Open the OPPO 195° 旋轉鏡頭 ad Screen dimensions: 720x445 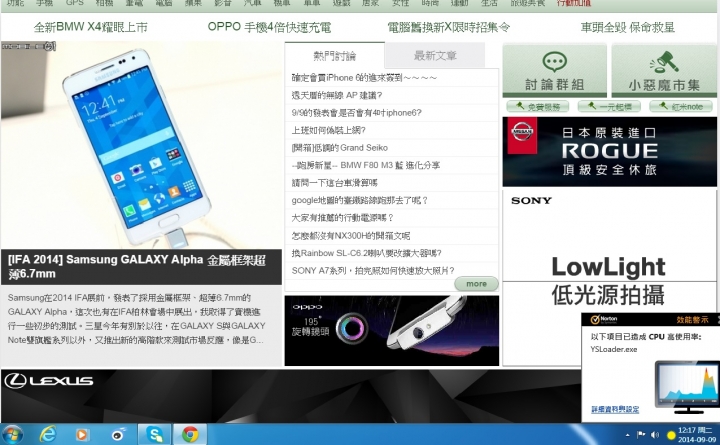[x=392, y=331]
